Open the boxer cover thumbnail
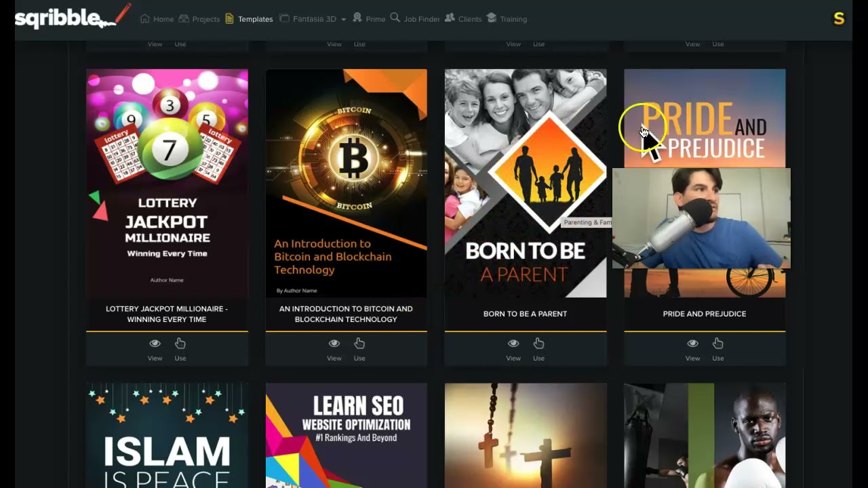This screenshot has width=868, height=488. coord(705,435)
